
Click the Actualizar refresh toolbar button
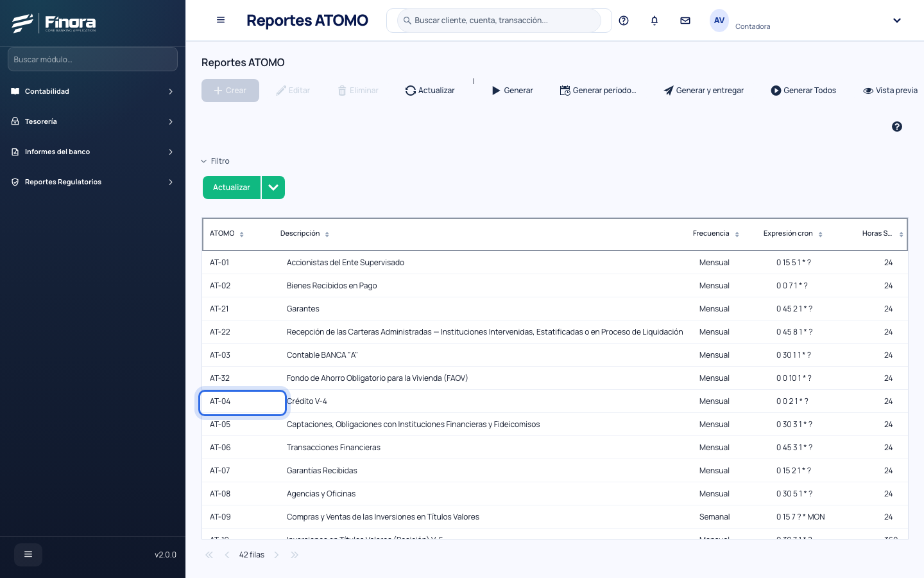click(430, 91)
